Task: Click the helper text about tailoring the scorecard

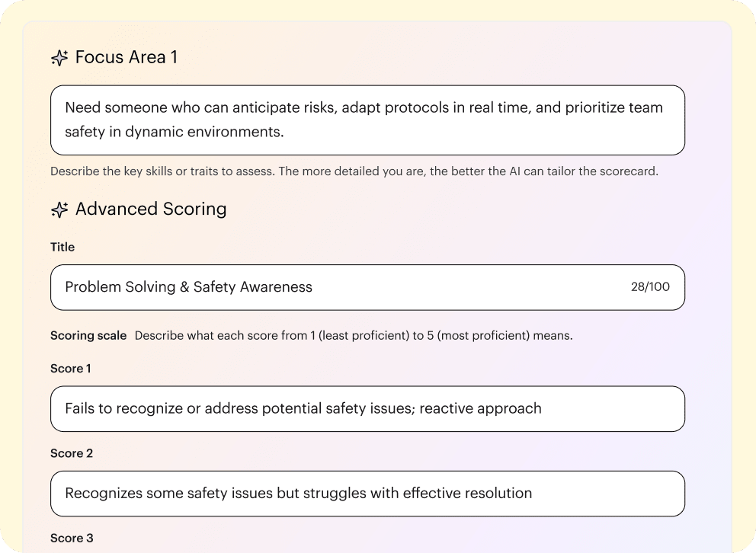Action: (x=354, y=171)
